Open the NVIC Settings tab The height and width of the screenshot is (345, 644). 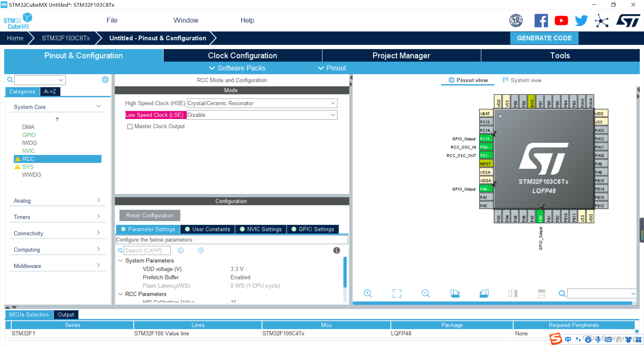[261, 229]
